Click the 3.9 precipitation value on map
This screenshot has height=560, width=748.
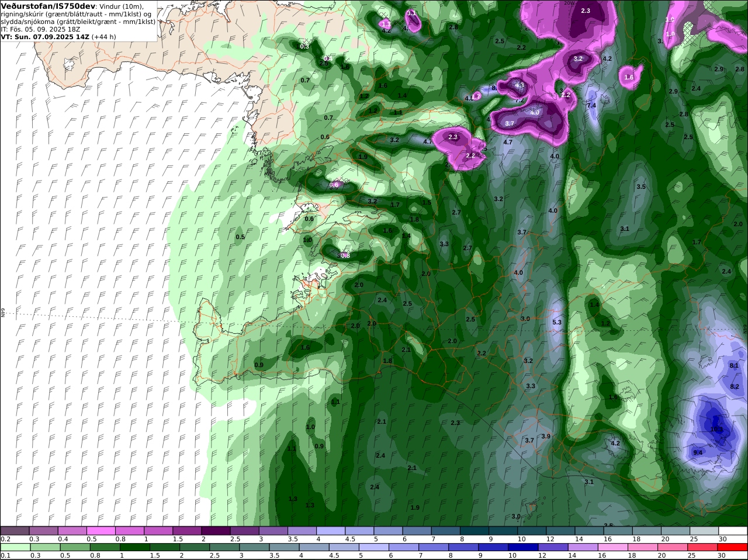coord(546,436)
